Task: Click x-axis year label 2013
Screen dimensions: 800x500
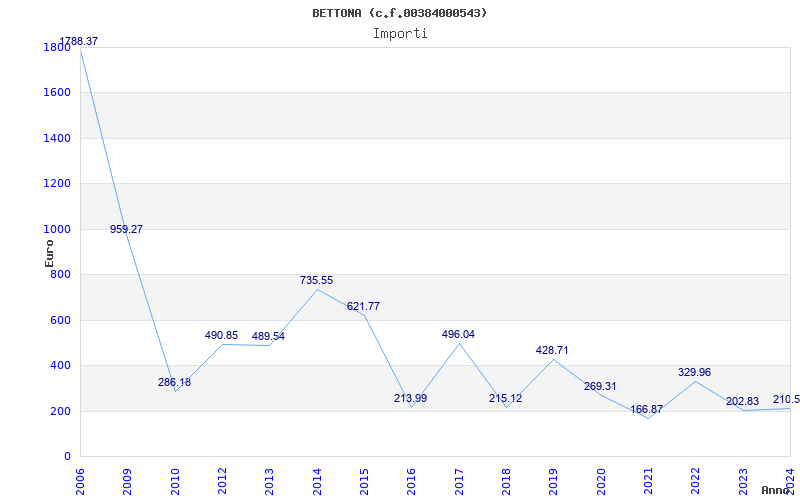Action: pos(269,481)
